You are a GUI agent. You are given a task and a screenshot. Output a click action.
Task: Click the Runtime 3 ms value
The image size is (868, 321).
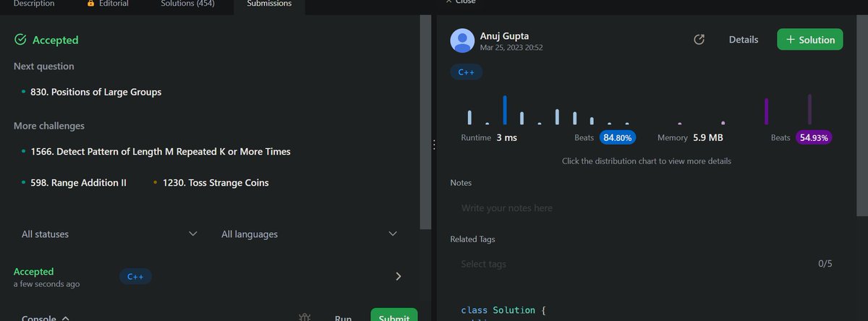[x=506, y=137]
